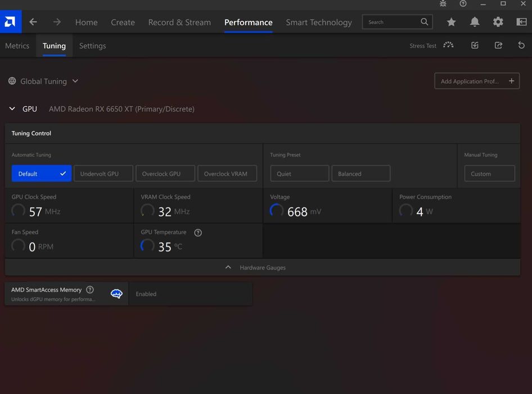Image resolution: width=532 pixels, height=394 pixels.
Task: Collapse the GPU section chevron
Action: pyautogui.click(x=12, y=109)
